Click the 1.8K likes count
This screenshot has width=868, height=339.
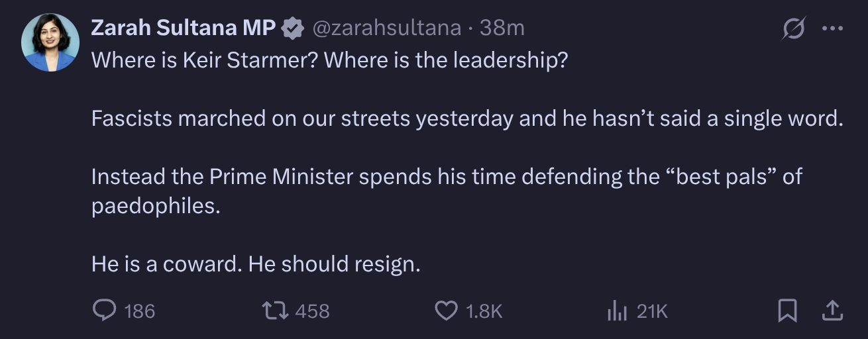(x=484, y=311)
